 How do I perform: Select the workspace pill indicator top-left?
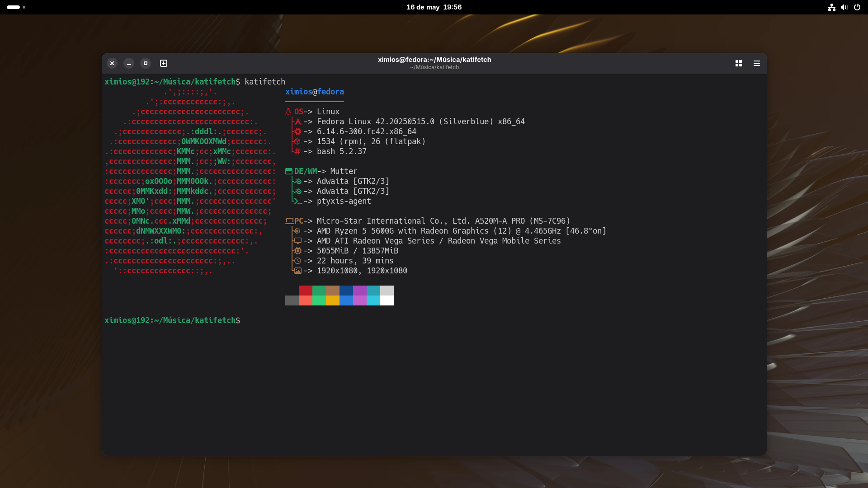(13, 7)
